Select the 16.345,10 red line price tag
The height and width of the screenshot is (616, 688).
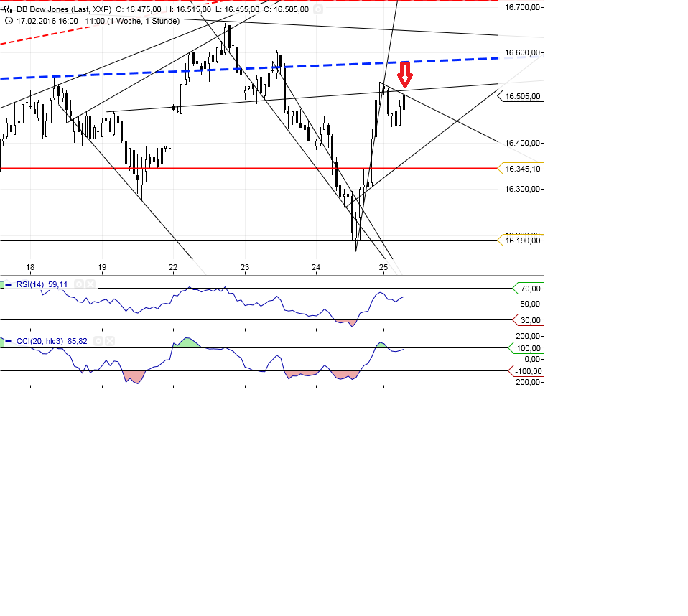(x=522, y=169)
